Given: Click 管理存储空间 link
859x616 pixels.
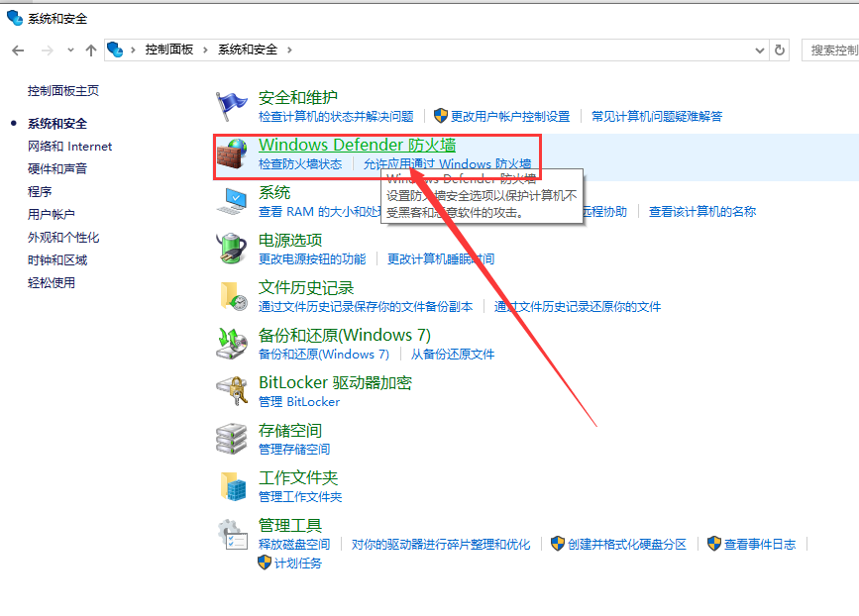Looking at the screenshot, I should click(x=294, y=449).
